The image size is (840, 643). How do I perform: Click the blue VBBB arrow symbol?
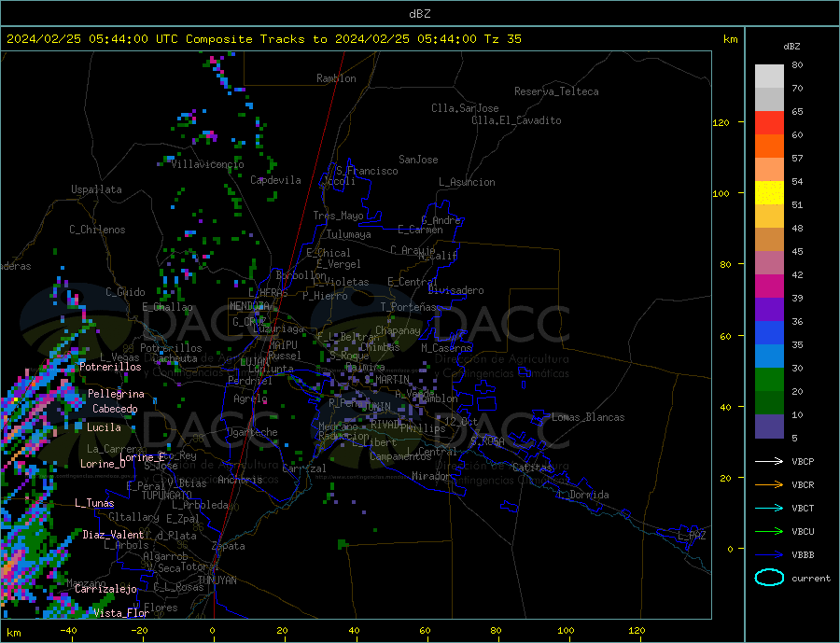(x=769, y=554)
